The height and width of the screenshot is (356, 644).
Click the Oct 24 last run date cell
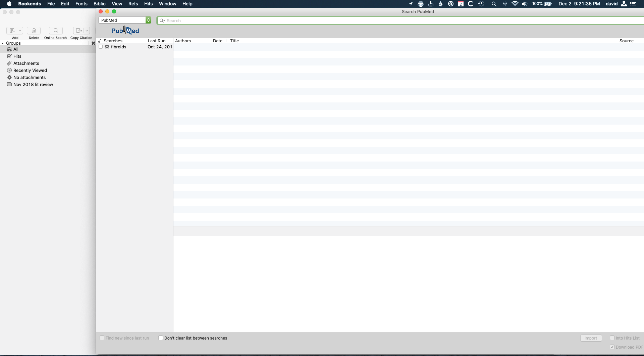point(160,47)
